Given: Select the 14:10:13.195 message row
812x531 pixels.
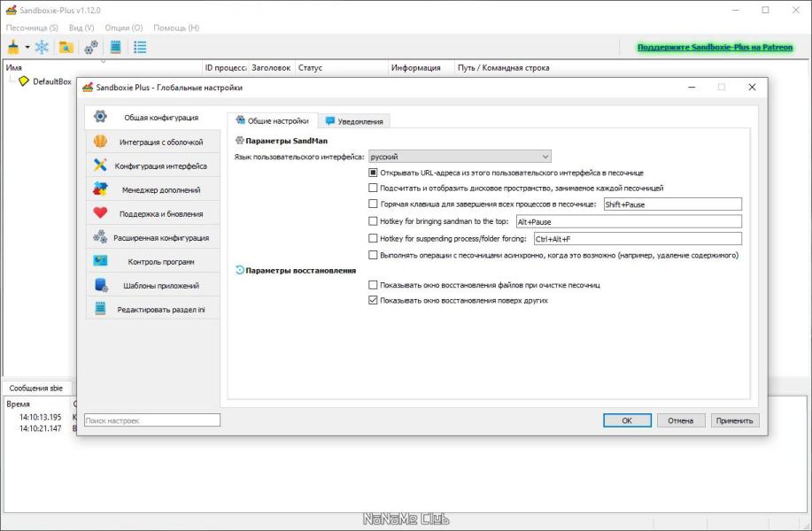Looking at the screenshot, I should (41, 417).
